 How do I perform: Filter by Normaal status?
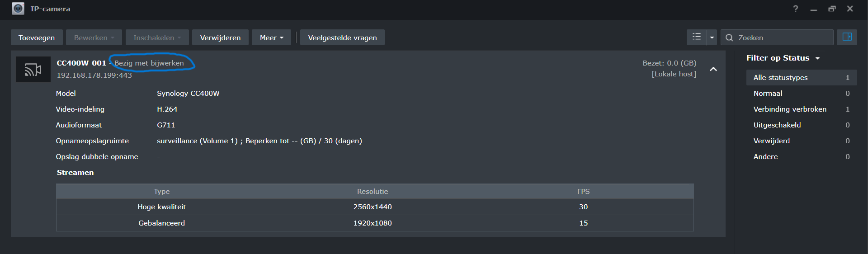point(802,93)
